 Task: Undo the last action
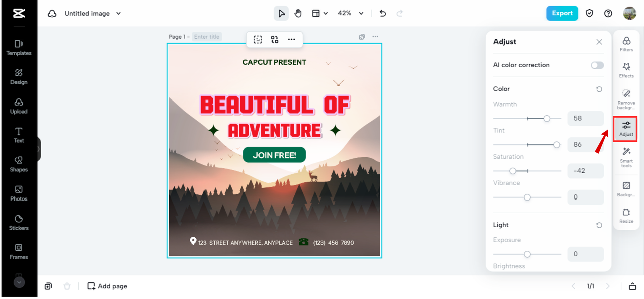(x=383, y=13)
